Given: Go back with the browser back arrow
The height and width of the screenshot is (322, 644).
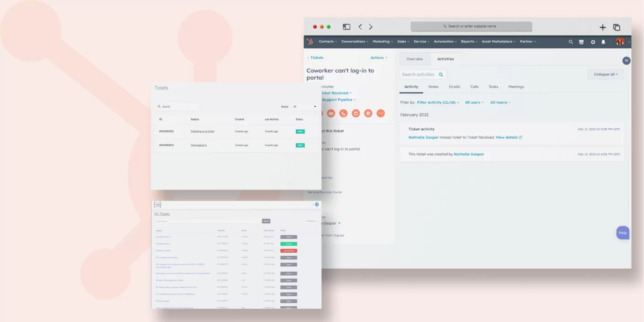Looking at the screenshot, I should [360, 27].
